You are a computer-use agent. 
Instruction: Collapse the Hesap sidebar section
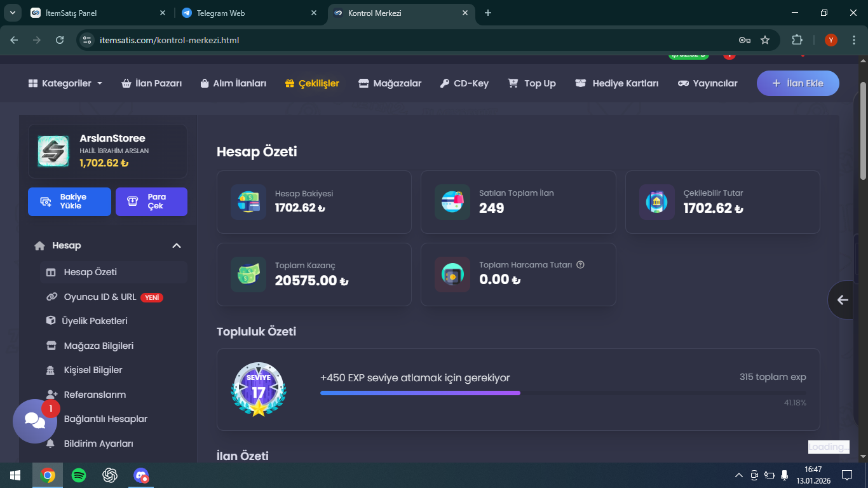tap(177, 246)
